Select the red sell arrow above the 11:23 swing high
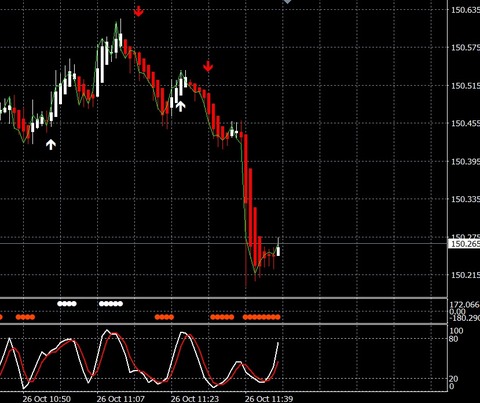The image size is (480, 403). [208, 66]
